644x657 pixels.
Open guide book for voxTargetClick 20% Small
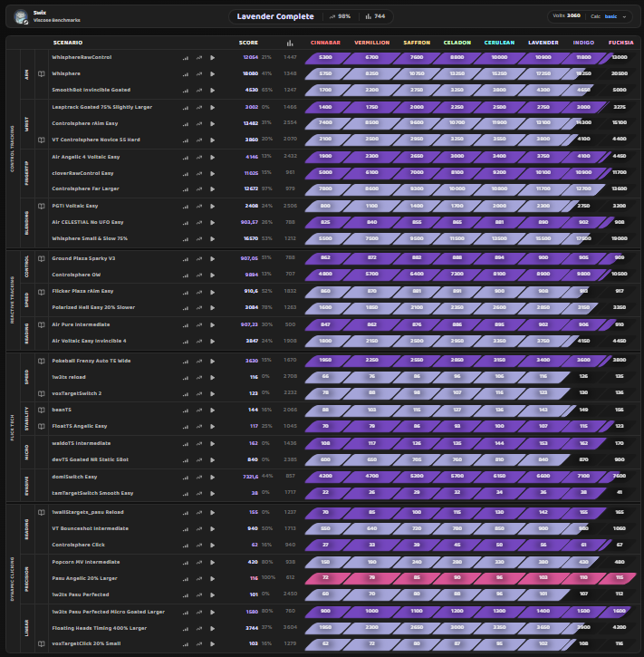click(x=42, y=644)
